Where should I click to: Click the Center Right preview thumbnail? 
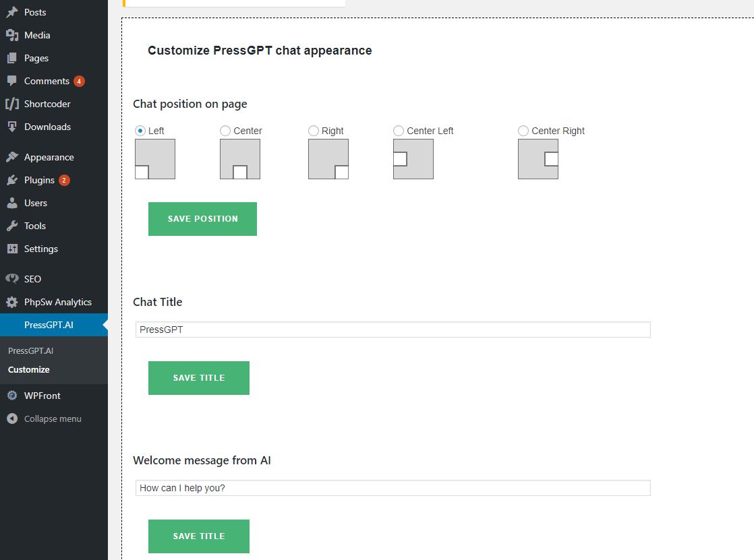tap(538, 159)
